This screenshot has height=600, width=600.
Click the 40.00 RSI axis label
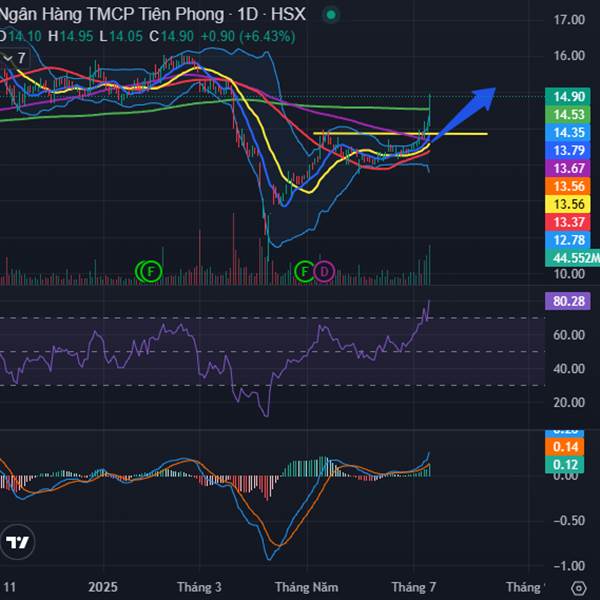[569, 369]
